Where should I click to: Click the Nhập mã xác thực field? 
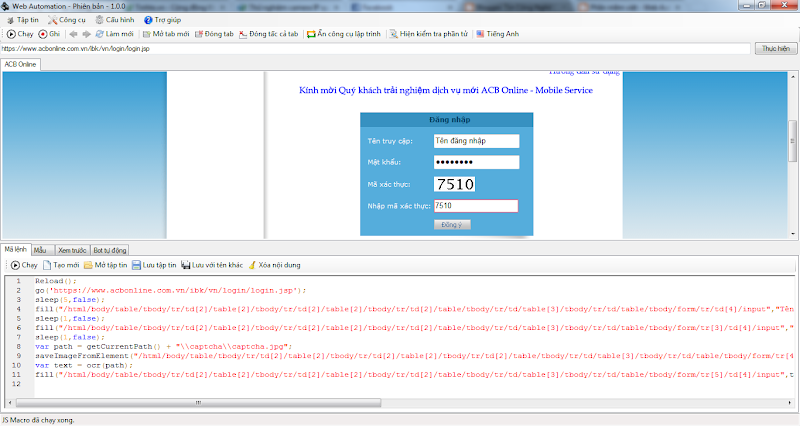click(x=476, y=206)
